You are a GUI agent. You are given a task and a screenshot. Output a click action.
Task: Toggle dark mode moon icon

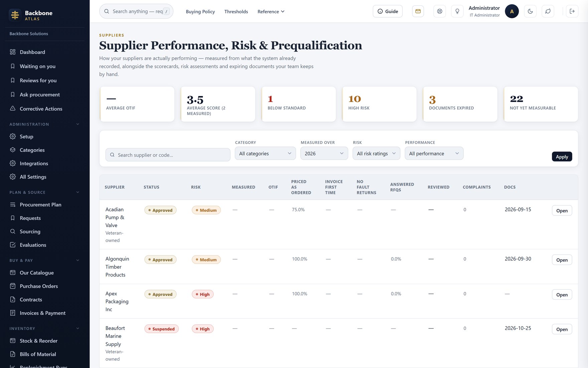click(x=530, y=11)
